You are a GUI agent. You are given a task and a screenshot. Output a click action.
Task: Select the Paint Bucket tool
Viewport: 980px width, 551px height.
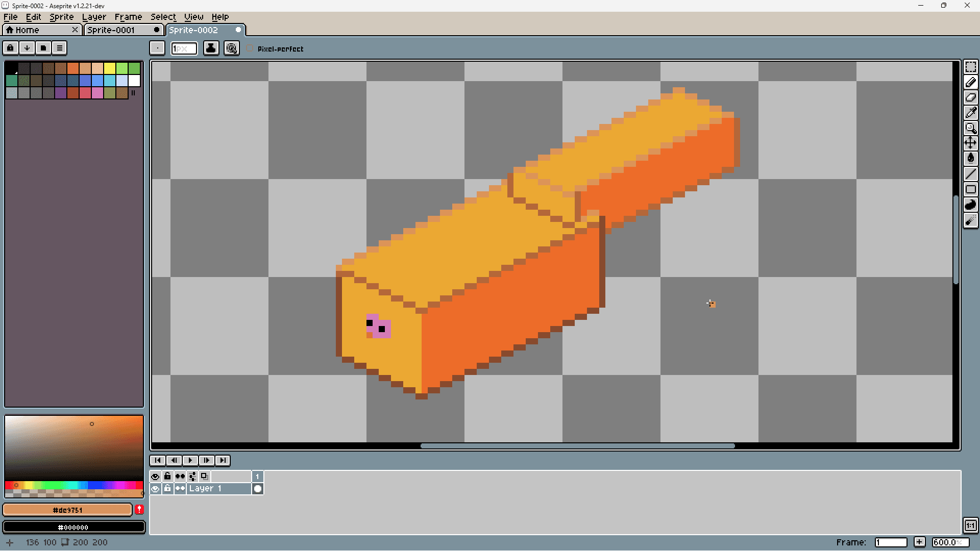(x=970, y=158)
